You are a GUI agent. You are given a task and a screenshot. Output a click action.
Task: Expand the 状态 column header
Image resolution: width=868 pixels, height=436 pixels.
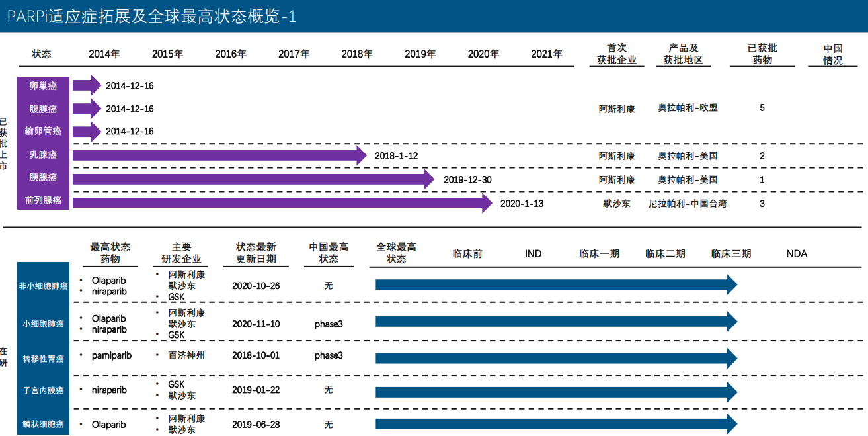[42, 54]
